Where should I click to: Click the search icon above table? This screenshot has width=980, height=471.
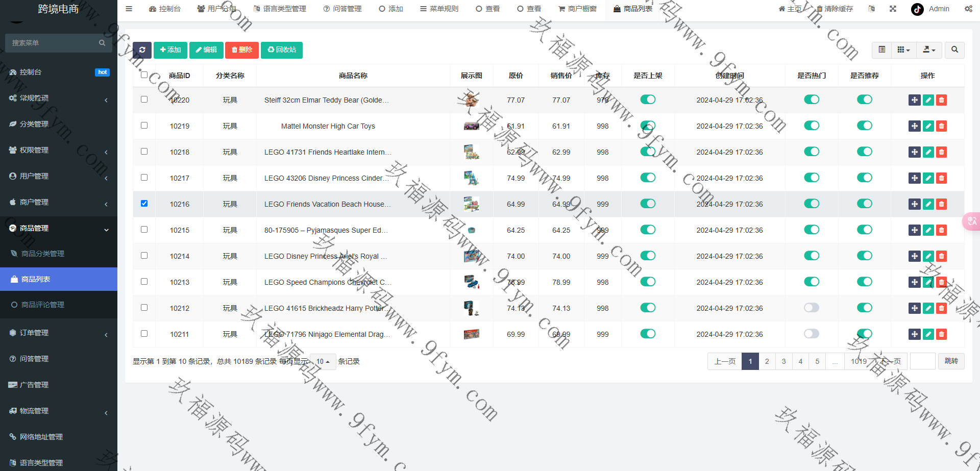[954, 50]
